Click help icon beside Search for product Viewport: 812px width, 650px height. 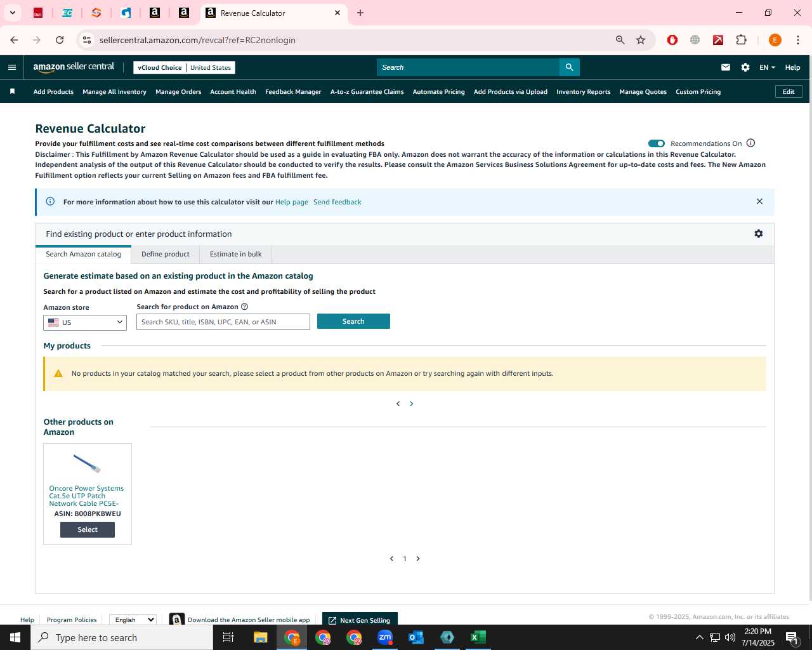245,307
